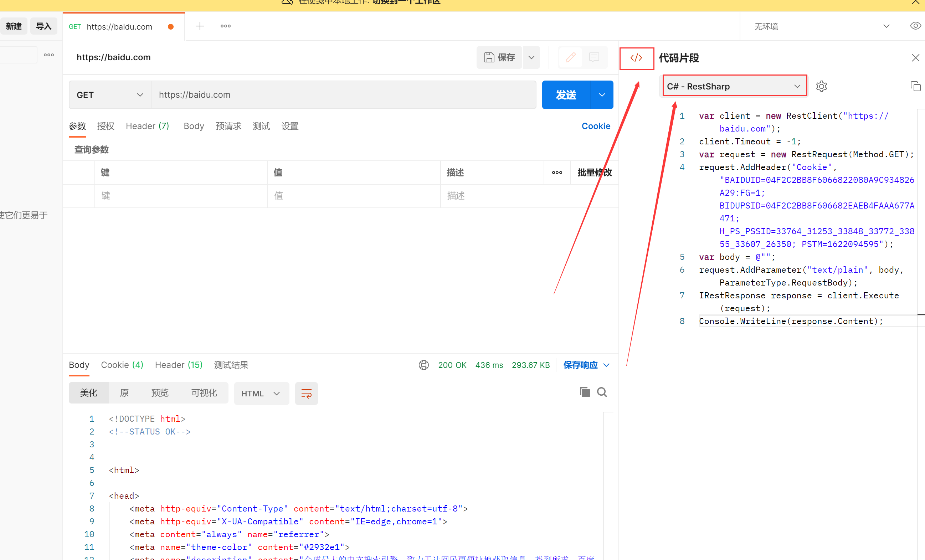Screen dimensions: 925x560
Task: Switch to the 授权 tab
Action: point(106,126)
